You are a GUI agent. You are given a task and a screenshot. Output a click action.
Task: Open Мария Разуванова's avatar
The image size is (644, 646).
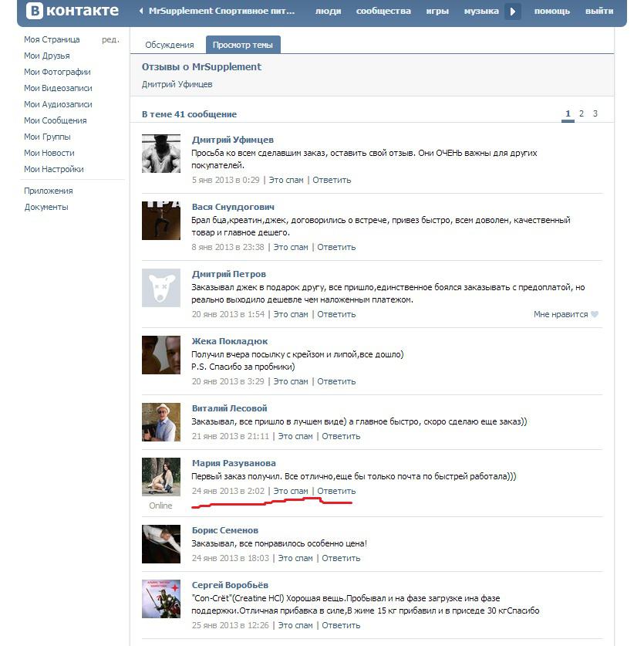[x=161, y=477]
